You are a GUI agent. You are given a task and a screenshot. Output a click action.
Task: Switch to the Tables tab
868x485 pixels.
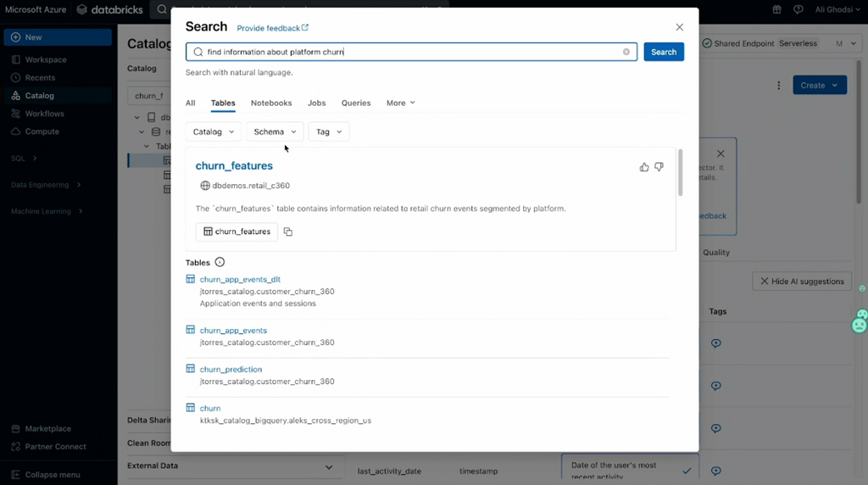pyautogui.click(x=223, y=103)
